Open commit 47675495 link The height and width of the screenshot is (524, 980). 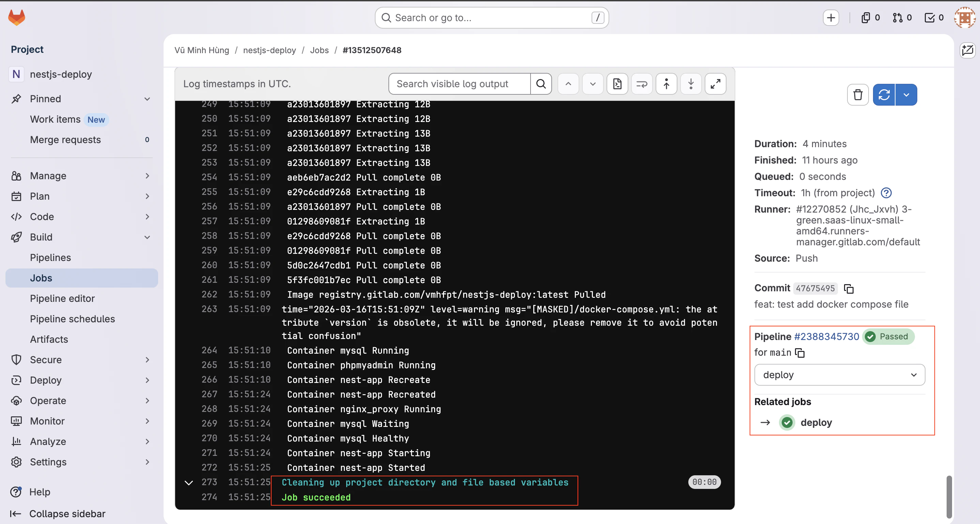tap(815, 289)
